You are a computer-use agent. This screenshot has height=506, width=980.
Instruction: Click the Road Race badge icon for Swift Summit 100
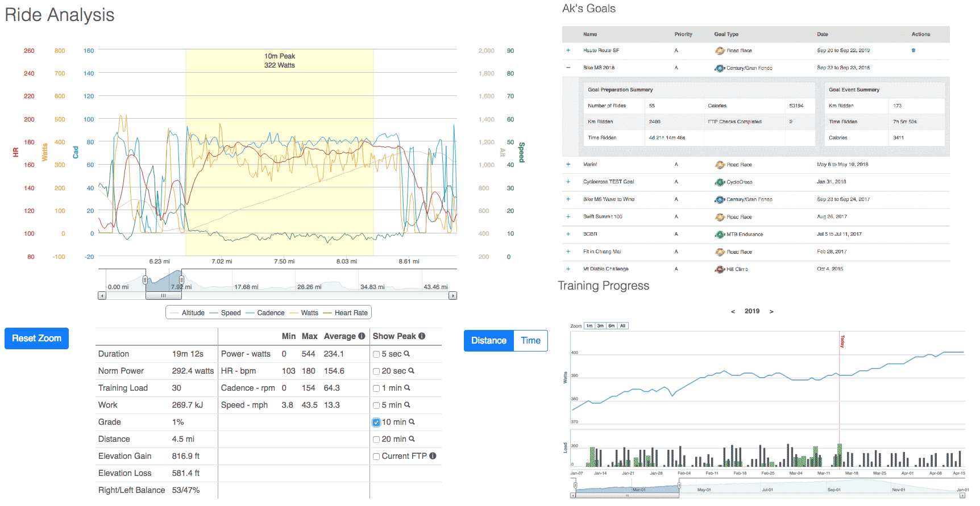pos(720,217)
